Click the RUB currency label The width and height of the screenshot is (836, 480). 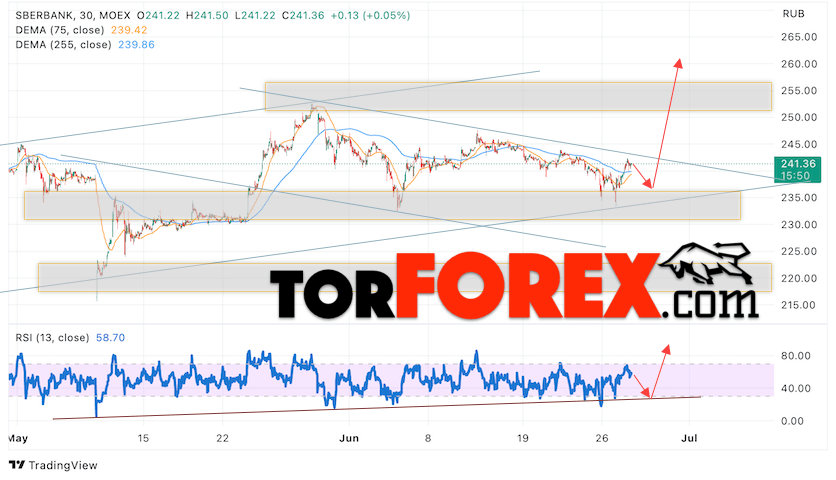pyautogui.click(x=793, y=14)
